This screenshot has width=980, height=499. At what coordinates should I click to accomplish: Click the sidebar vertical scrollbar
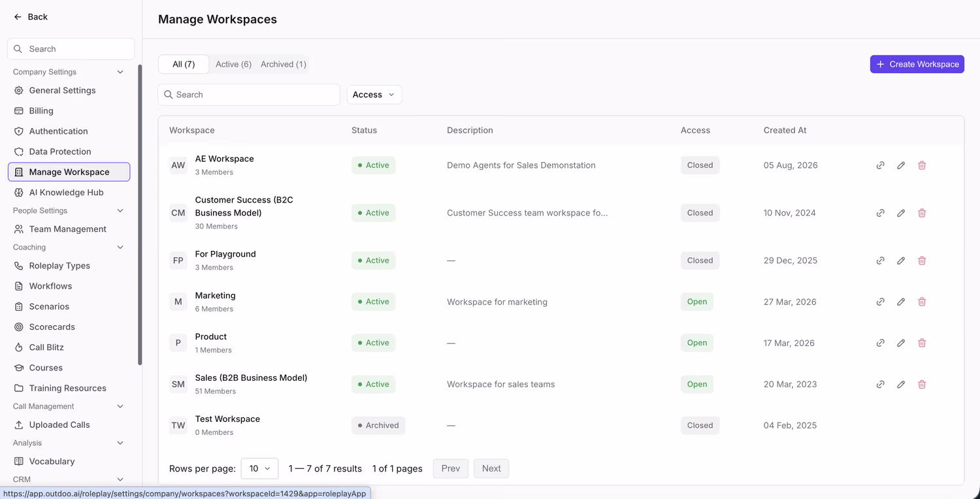click(x=140, y=214)
